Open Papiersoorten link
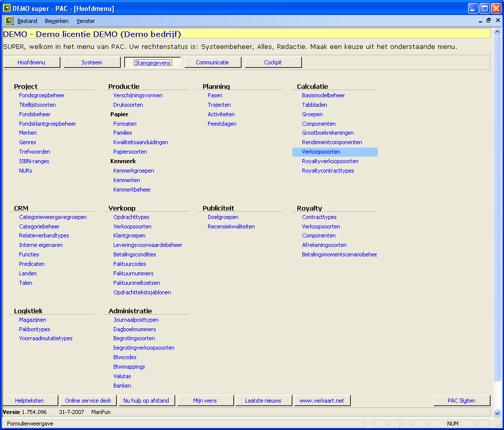This screenshot has height=430, width=504. pos(130,152)
